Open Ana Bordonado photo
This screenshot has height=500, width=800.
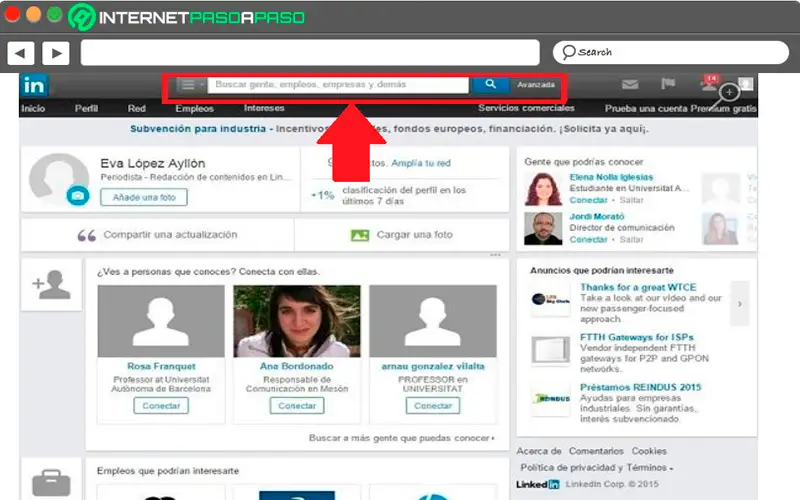[297, 321]
